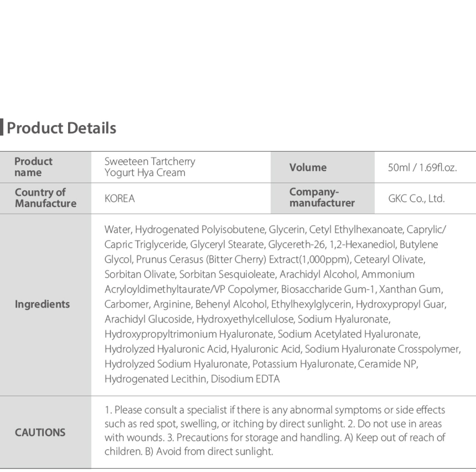
Task: Click Sweeteen Tartcherry Yogurt Hya Cream text
Action: tap(150, 167)
